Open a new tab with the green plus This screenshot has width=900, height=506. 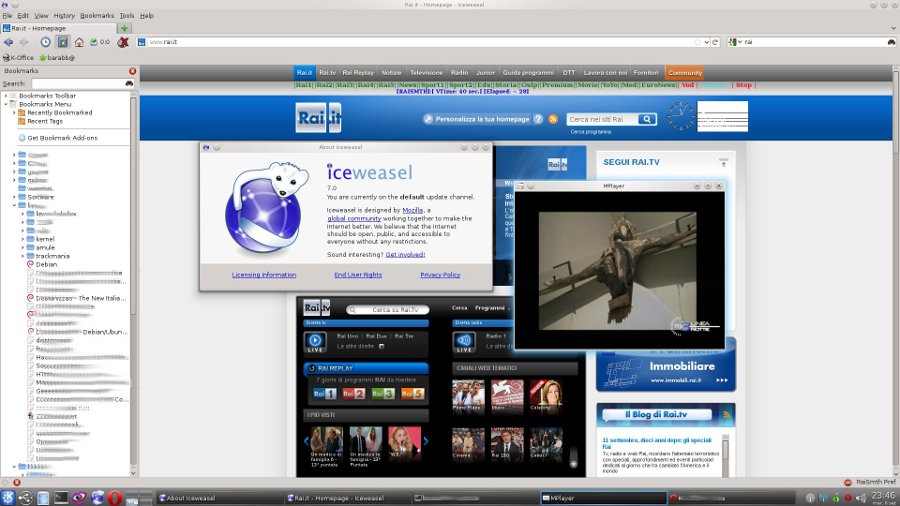(x=125, y=28)
